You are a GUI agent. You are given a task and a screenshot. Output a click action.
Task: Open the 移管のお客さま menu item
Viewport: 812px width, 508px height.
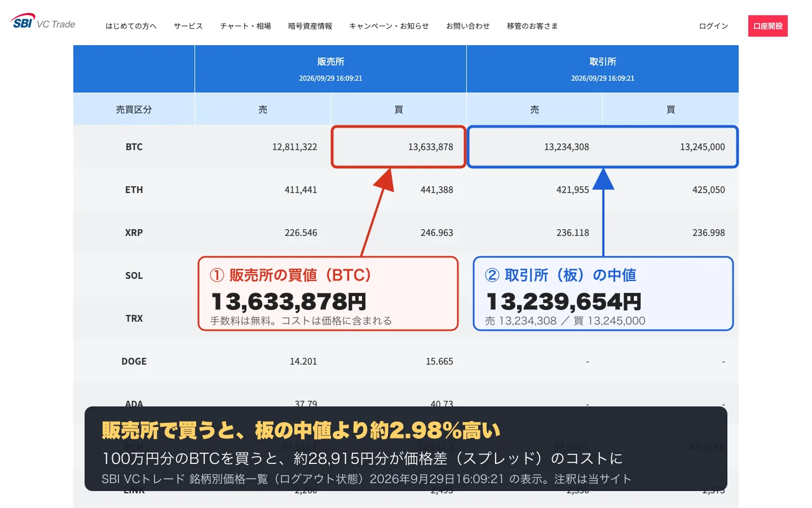click(x=532, y=26)
